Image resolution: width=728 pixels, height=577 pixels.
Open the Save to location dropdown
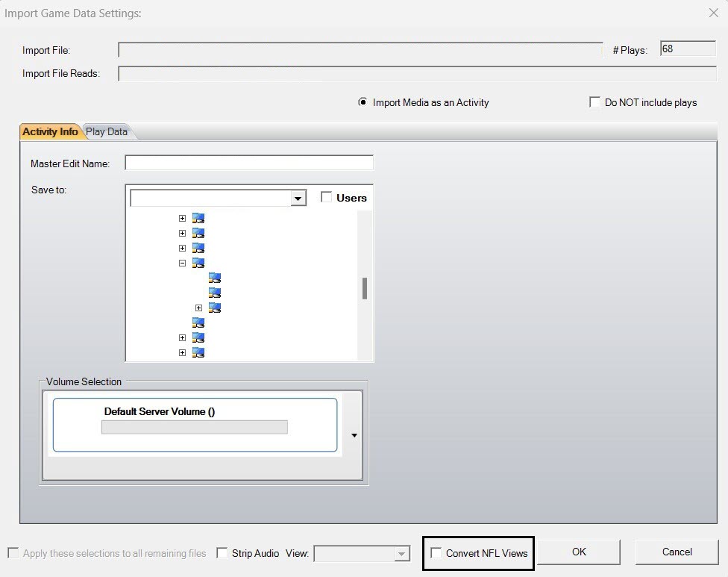point(298,199)
